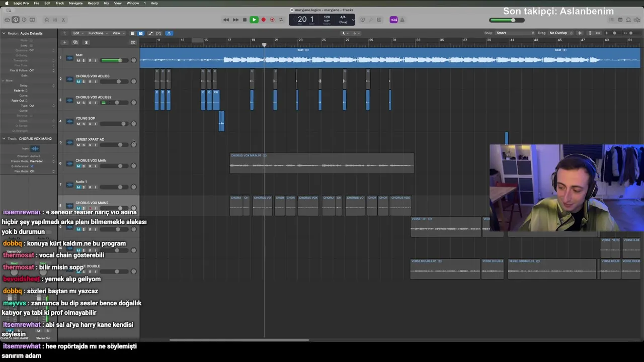Collapse the Track CHORUS VOX MAIN2 section
This screenshot has width=644, height=362.
[4, 138]
